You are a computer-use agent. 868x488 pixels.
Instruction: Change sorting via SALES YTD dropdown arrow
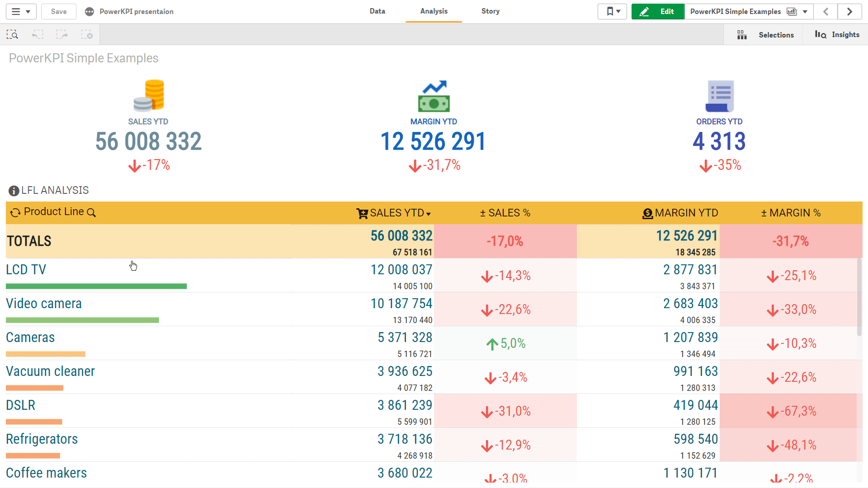[x=429, y=214]
